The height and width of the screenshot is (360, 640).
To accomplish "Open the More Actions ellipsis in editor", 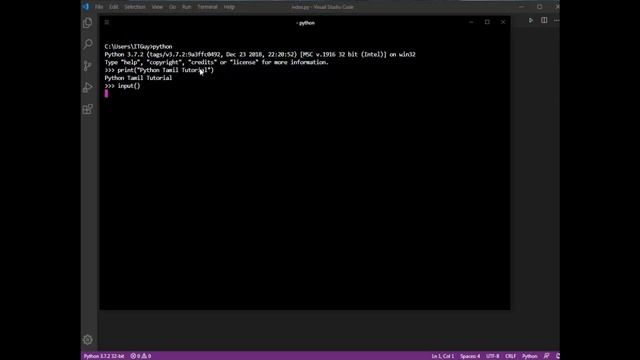I will tap(556, 20).
